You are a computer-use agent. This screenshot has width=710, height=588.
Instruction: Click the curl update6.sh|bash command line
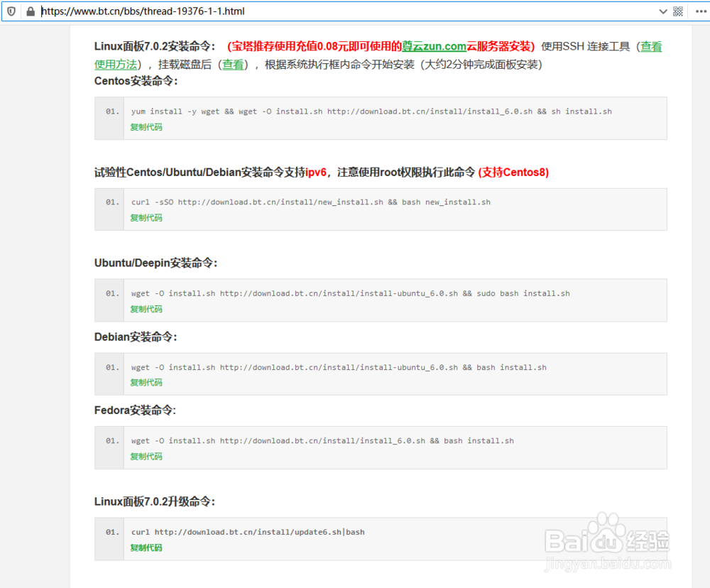click(248, 533)
